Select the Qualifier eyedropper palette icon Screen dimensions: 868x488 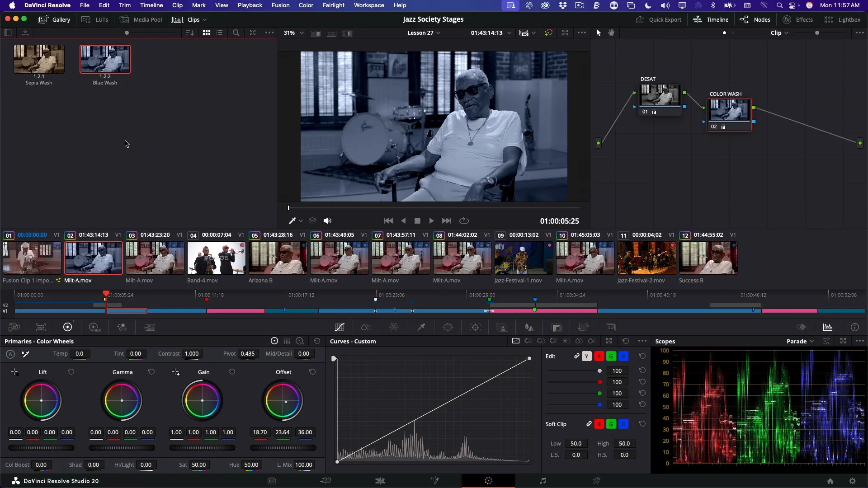421,327
